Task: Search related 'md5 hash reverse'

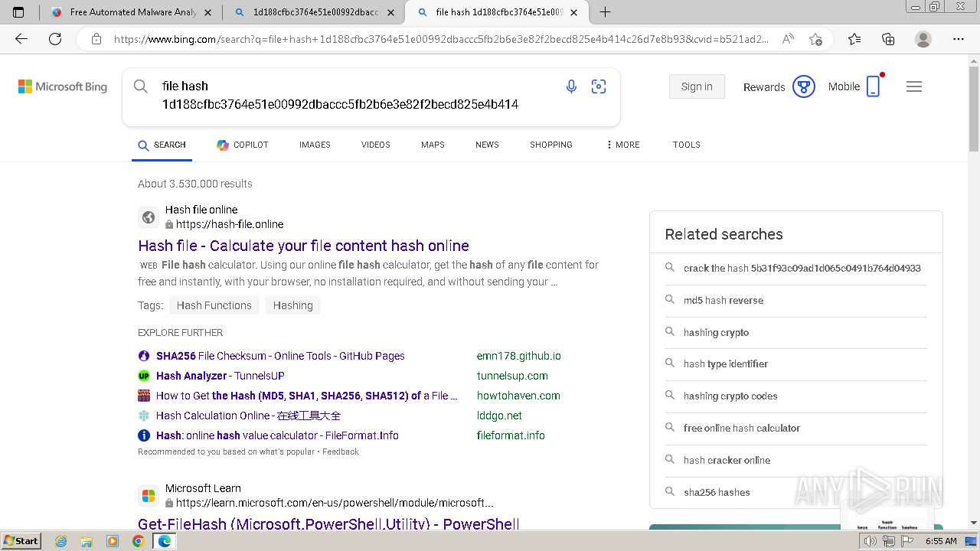Action: [724, 300]
